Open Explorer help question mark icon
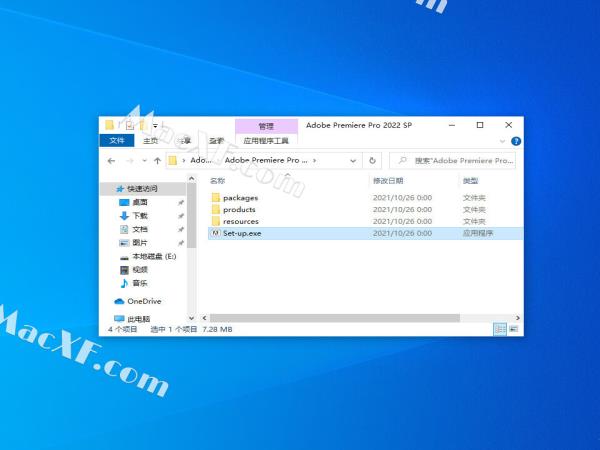The image size is (600, 450). 516,141
